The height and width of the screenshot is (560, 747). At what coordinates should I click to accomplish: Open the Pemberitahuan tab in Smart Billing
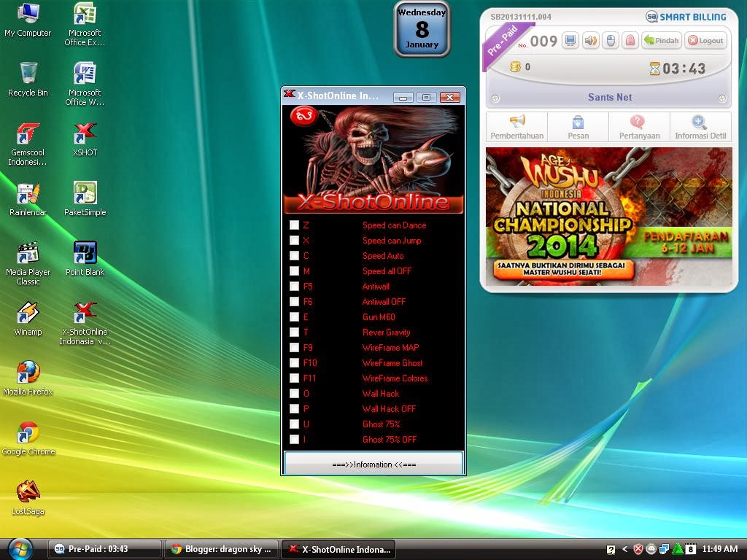(517, 127)
